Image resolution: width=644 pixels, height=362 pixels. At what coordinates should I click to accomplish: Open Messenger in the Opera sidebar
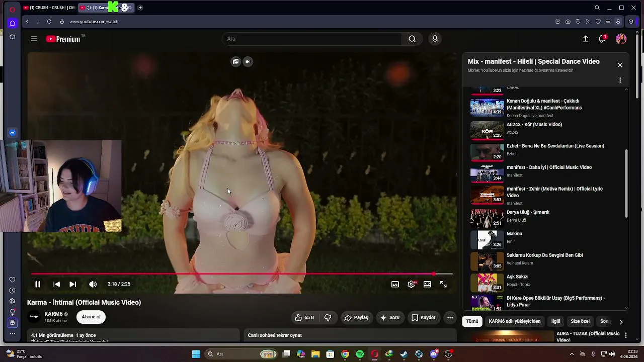[x=12, y=133]
